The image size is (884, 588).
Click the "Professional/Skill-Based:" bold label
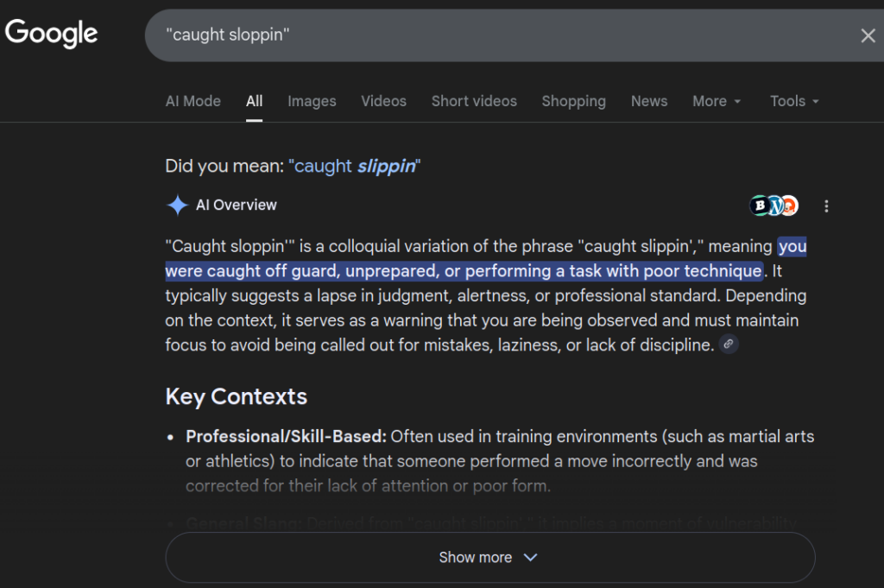pos(286,436)
